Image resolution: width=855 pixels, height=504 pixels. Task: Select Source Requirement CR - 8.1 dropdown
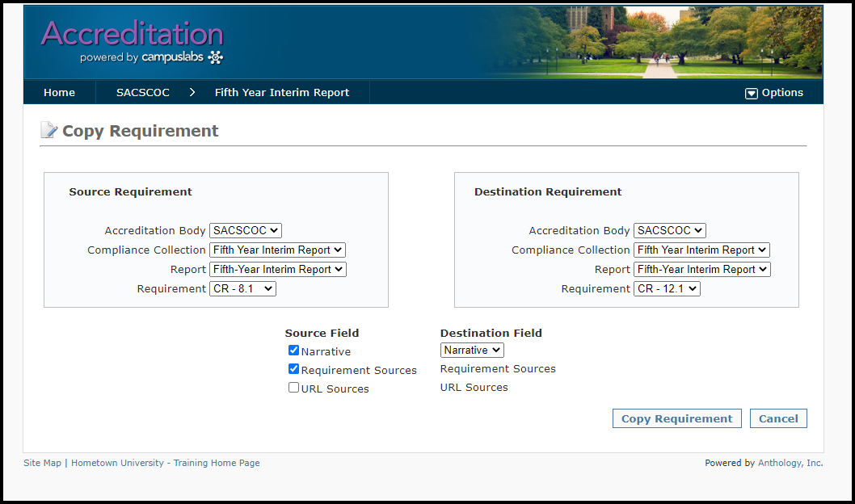(x=242, y=289)
